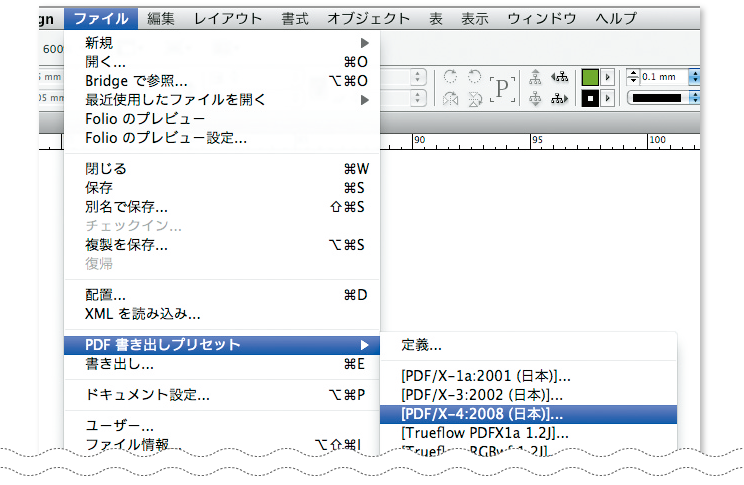
Task: Click the black stroke color swatch
Action: point(590,99)
